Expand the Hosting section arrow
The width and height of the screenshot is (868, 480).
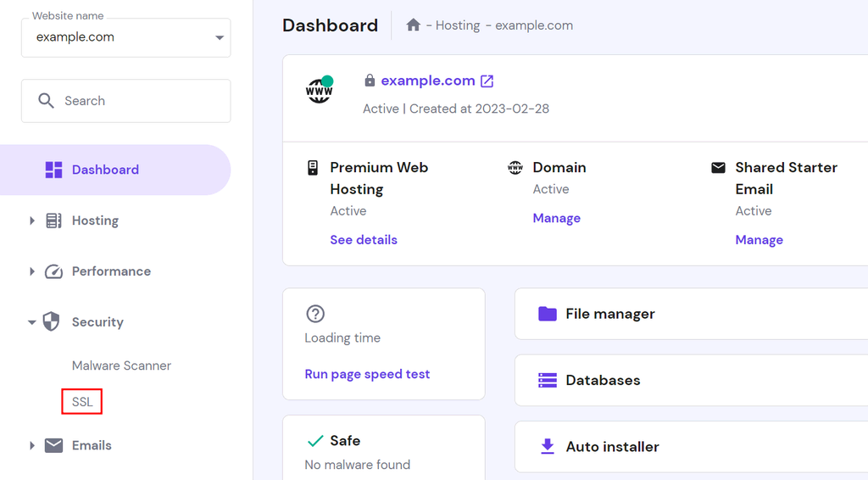32,220
